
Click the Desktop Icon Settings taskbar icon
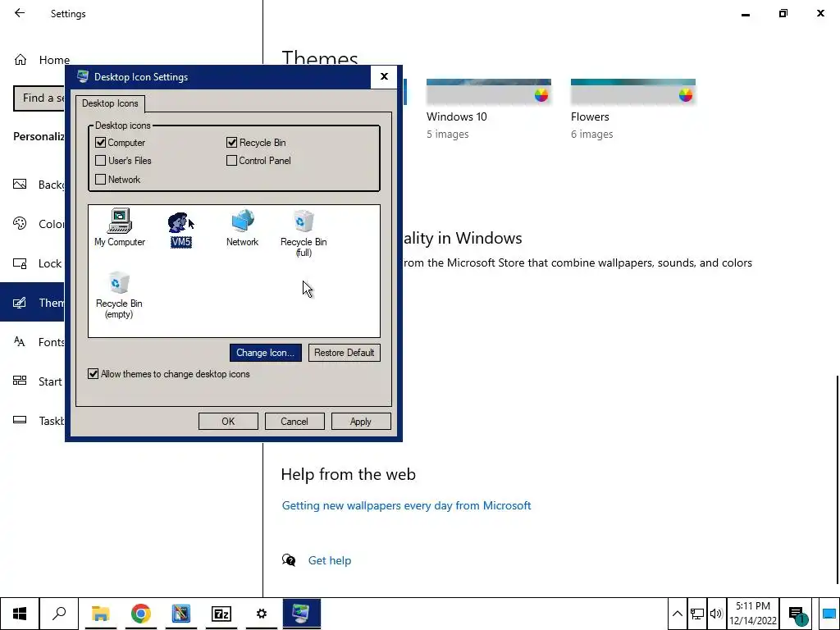pyautogui.click(x=302, y=614)
